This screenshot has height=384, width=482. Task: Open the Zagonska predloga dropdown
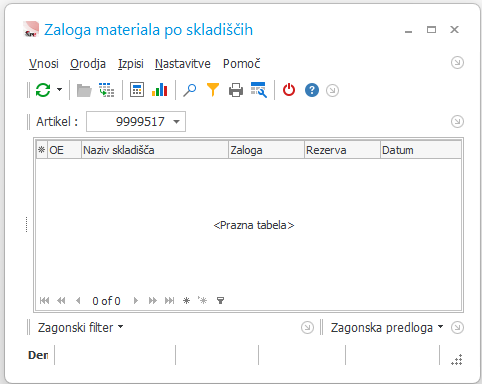[x=387, y=327]
